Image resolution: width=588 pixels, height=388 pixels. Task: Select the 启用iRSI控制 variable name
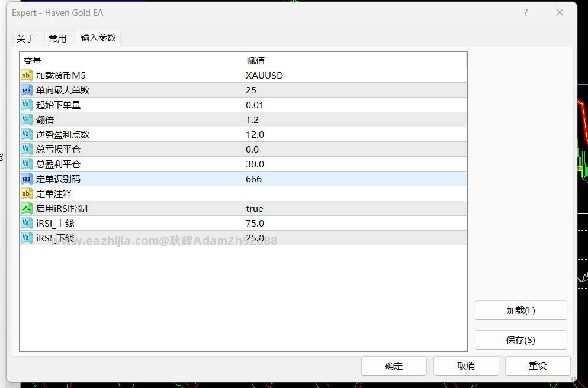point(62,209)
